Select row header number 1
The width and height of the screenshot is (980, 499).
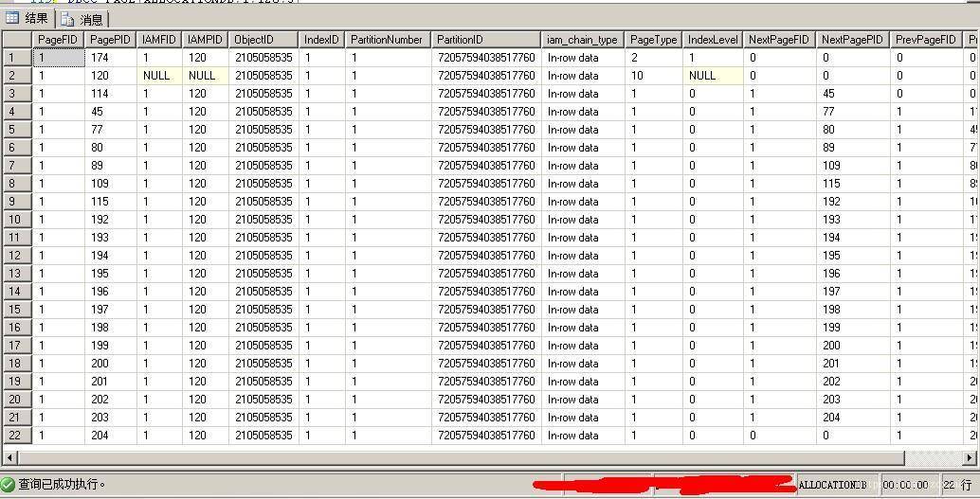(x=17, y=58)
